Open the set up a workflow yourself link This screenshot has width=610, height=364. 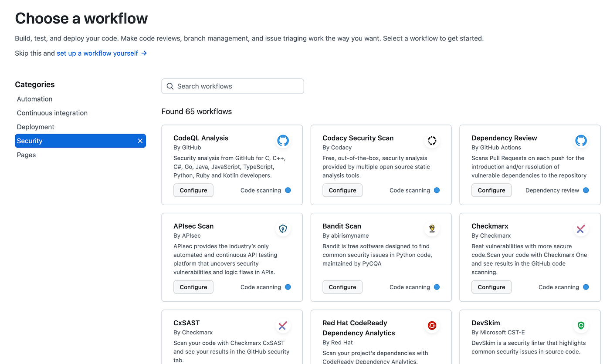click(x=97, y=53)
